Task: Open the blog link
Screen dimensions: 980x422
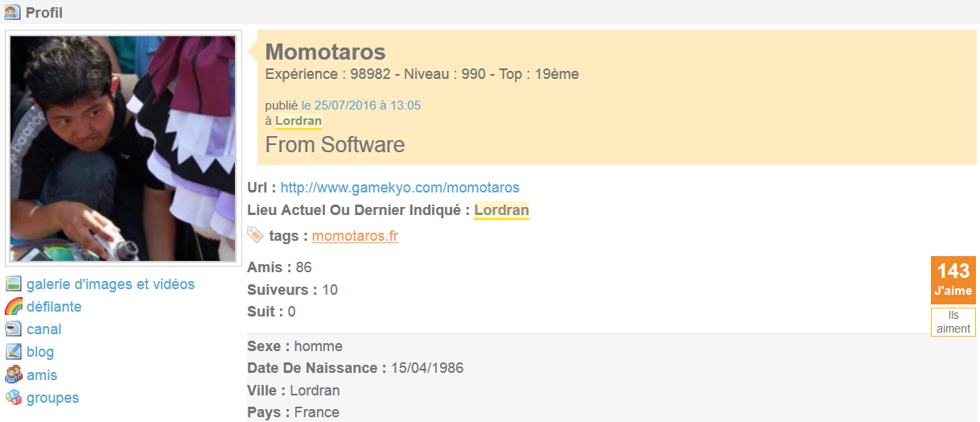Action: point(40,352)
